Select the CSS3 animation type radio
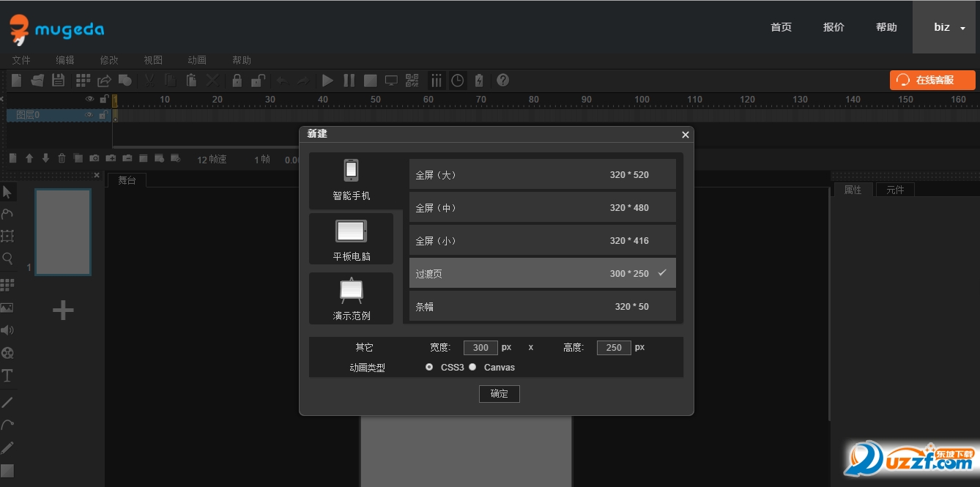 pyautogui.click(x=429, y=367)
